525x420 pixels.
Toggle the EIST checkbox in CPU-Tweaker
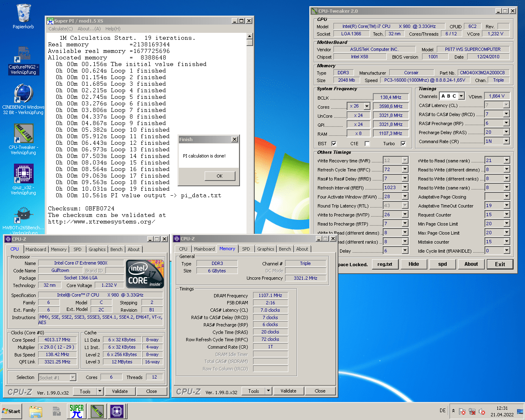coord(334,144)
